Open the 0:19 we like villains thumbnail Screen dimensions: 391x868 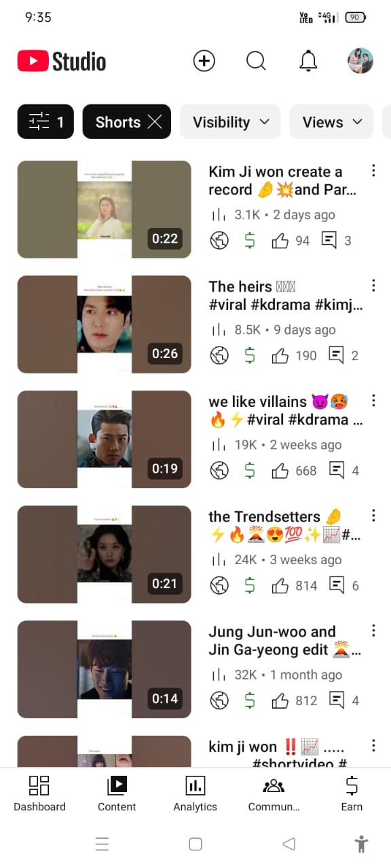click(104, 439)
